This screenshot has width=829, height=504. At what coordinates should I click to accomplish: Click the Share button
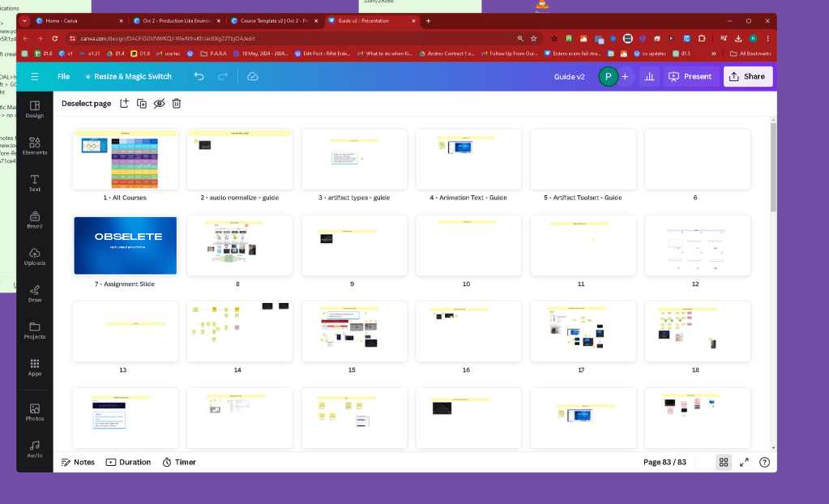(748, 77)
